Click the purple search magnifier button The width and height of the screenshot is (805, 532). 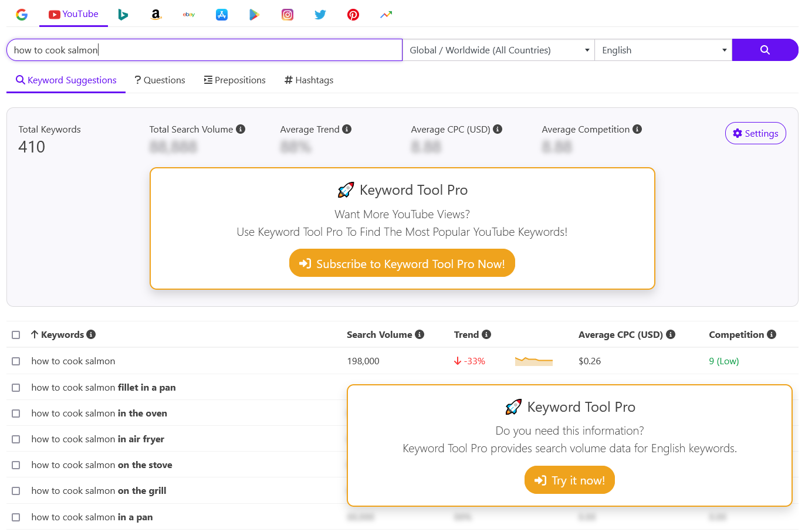tap(765, 50)
